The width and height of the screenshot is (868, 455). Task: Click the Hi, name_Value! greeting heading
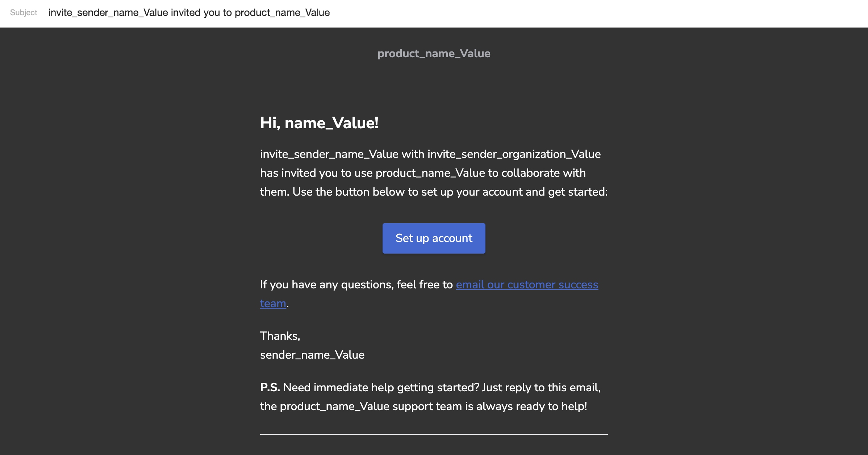[319, 123]
